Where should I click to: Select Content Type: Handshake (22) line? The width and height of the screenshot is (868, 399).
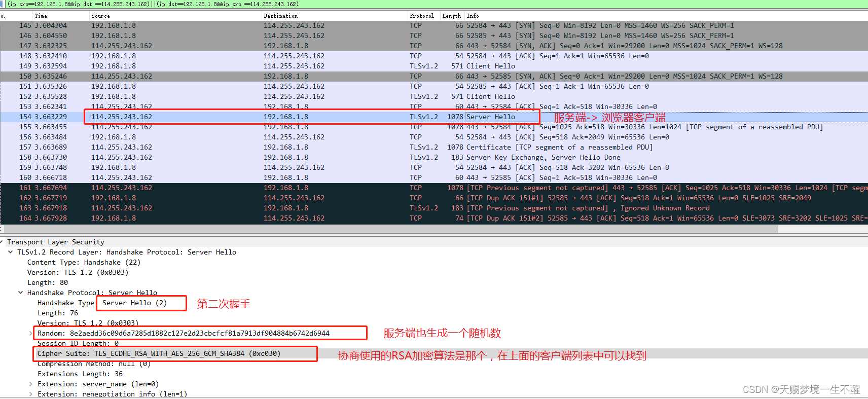click(84, 262)
